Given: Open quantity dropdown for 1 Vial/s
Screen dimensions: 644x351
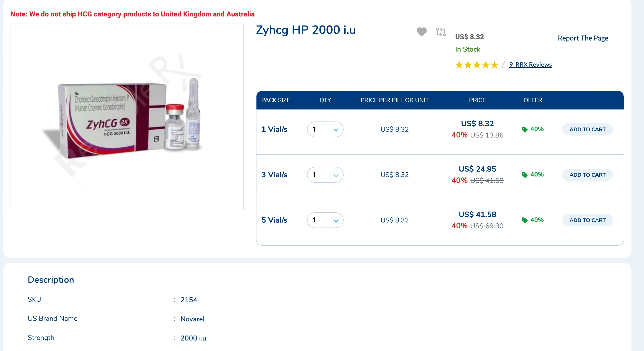Looking at the screenshot, I should click(x=325, y=129).
